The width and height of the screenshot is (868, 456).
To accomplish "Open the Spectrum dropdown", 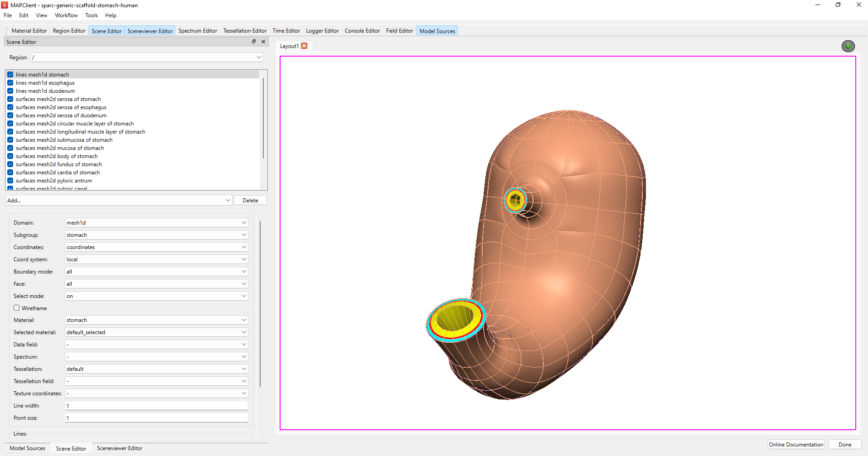I will click(156, 357).
